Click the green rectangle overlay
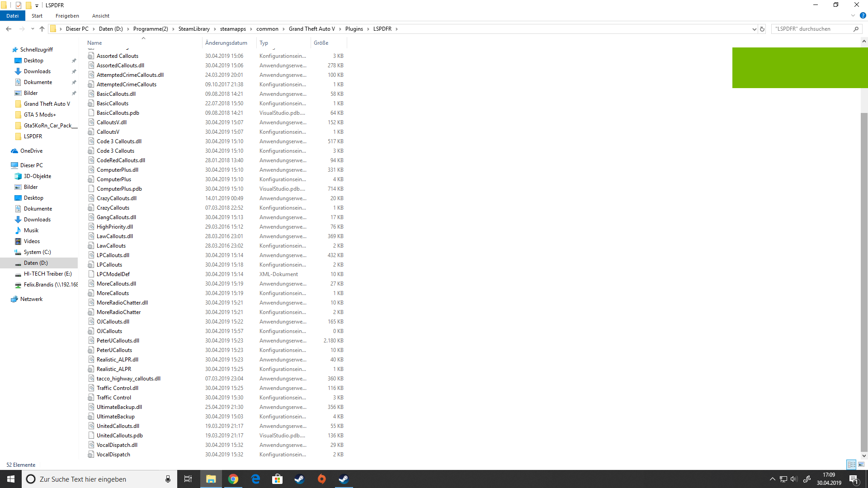 800,68
